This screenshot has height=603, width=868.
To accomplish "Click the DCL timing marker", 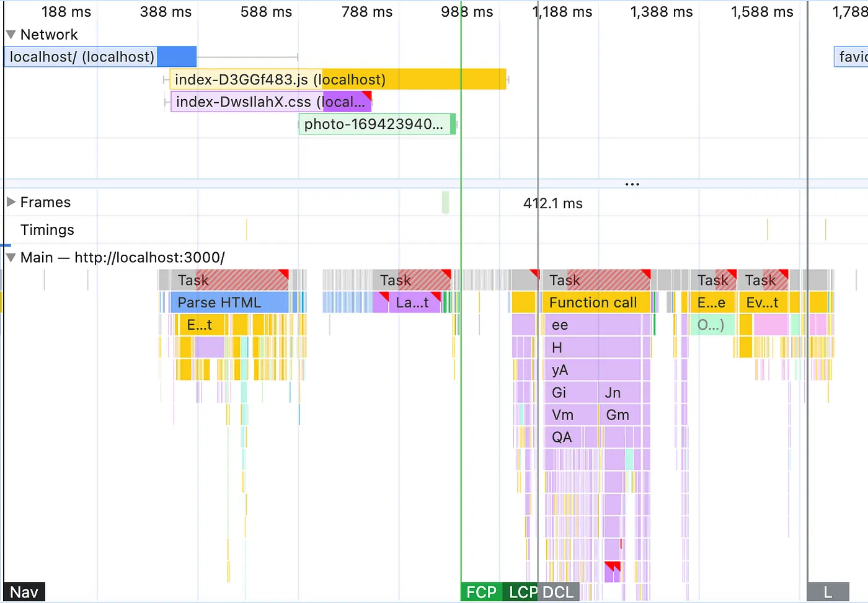I will click(559, 592).
